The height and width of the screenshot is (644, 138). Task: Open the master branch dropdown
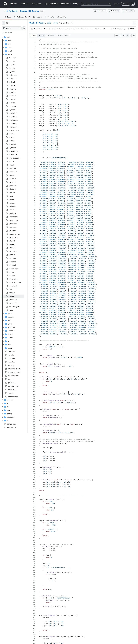pyautogui.click(x=11, y=28)
